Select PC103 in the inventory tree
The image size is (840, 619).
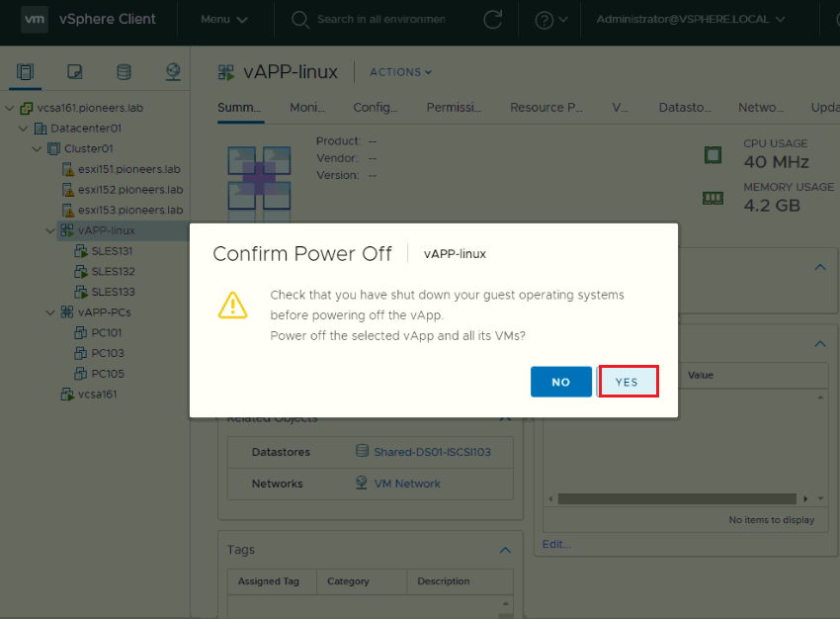(108, 353)
